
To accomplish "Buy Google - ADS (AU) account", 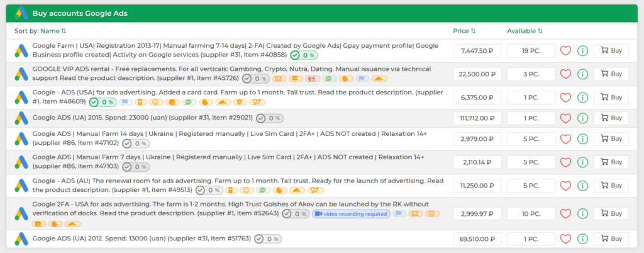I will (x=611, y=185).
